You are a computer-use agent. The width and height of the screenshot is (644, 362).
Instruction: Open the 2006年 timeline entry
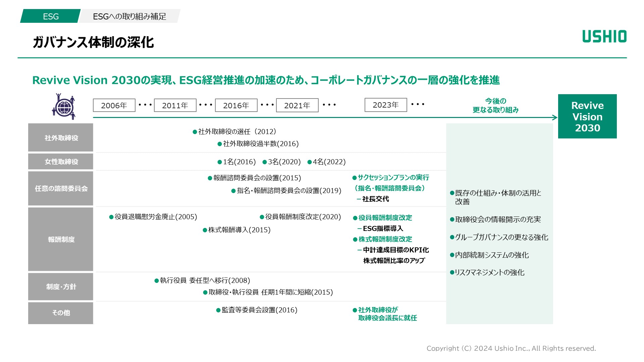113,105
